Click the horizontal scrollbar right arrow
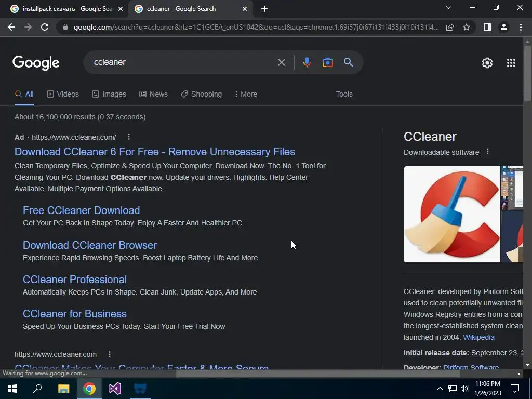This screenshot has width=532, height=399. 519,374
